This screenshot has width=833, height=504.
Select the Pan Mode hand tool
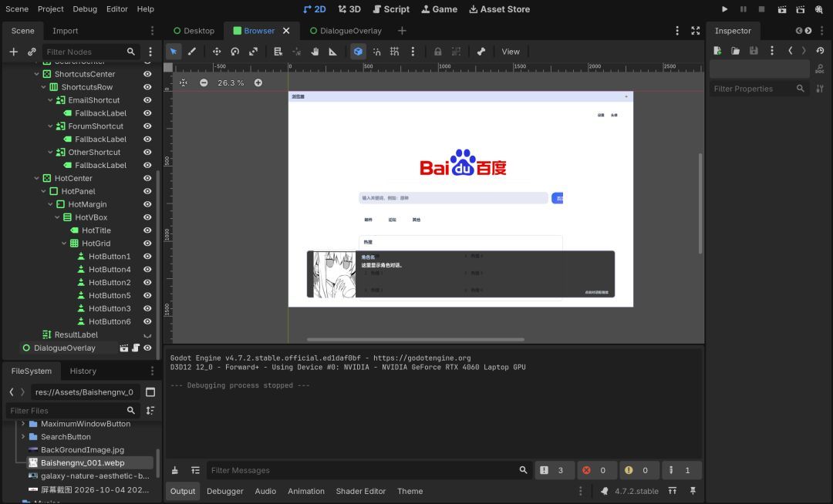tap(315, 52)
